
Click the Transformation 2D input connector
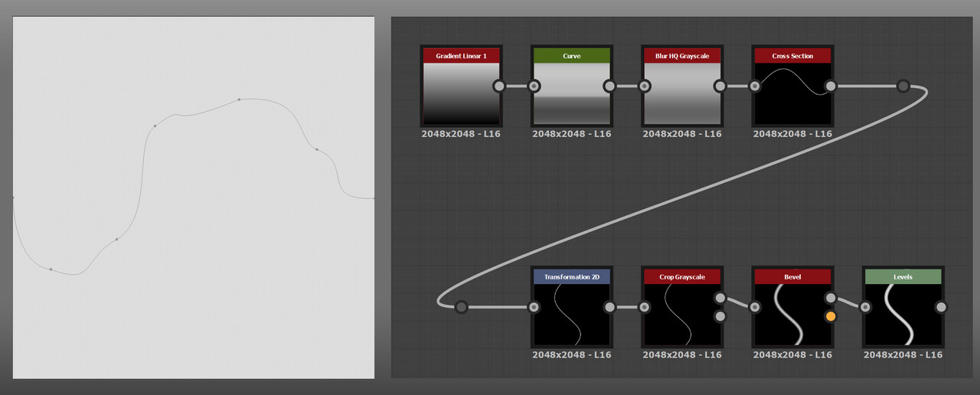534,308
